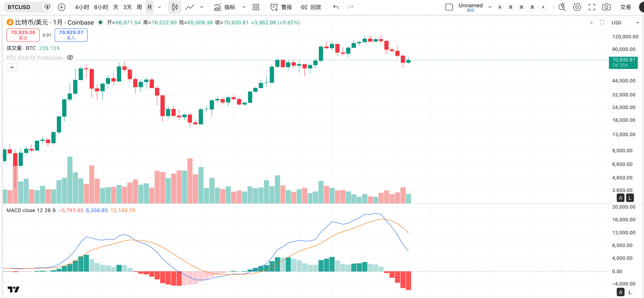
Task: Click the red 卖出 sell button
Action: 23,35
